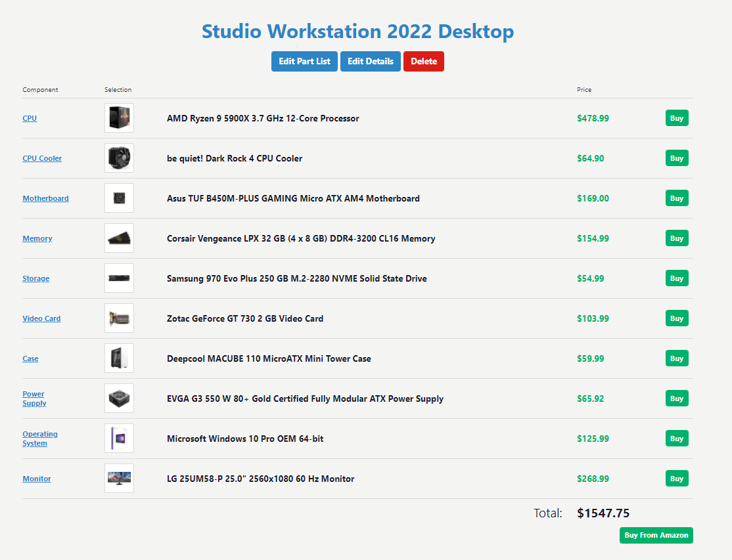Buy the Zotac GeForce GT 730 card
This screenshot has height=560, width=732.
pyautogui.click(x=677, y=319)
